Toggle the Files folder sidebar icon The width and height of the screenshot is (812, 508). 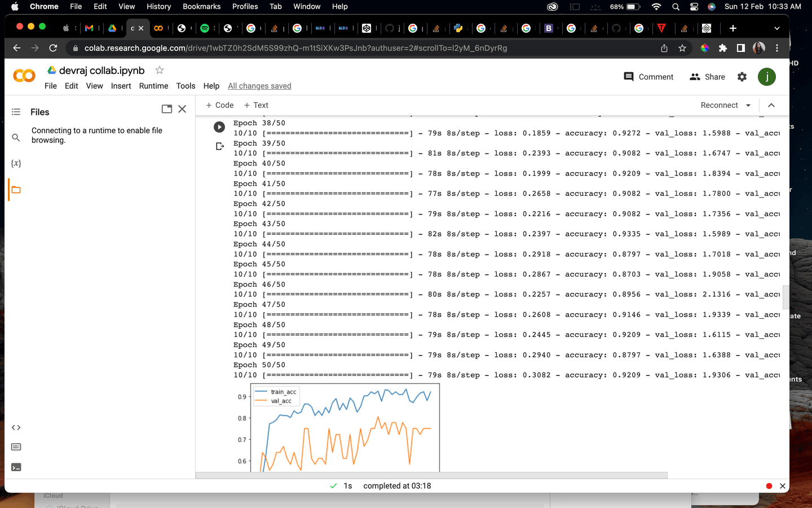point(16,190)
